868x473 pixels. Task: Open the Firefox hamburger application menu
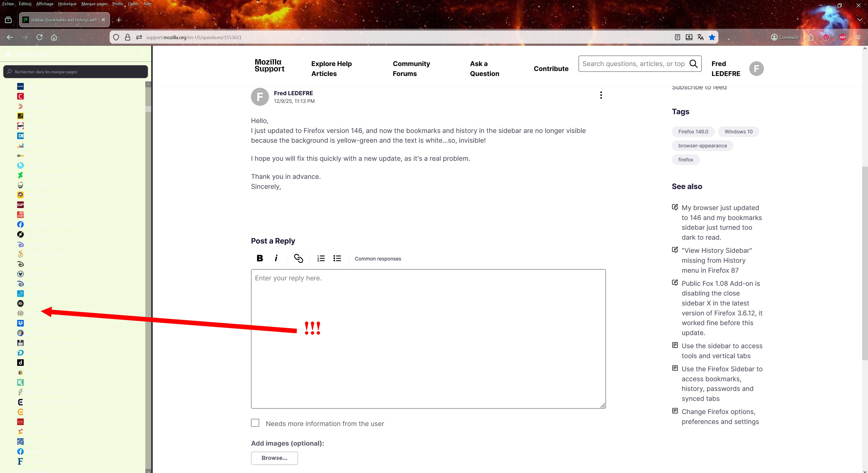[858, 38]
